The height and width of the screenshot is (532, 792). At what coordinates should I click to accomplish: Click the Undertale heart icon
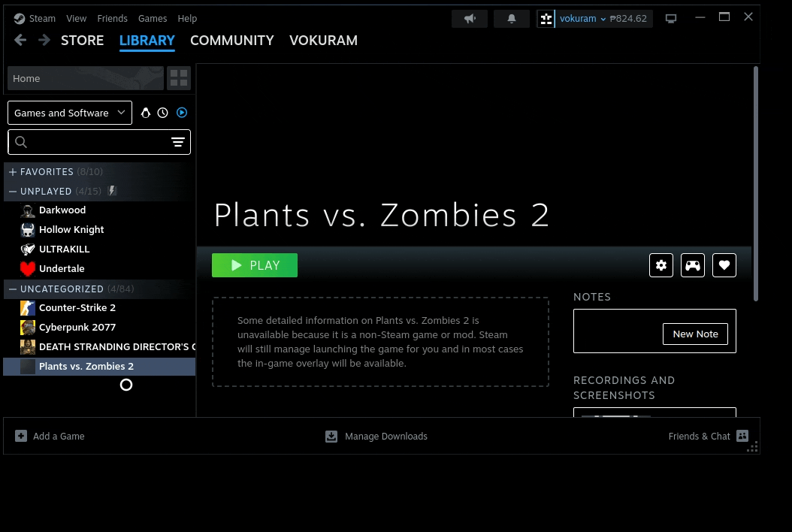28,269
